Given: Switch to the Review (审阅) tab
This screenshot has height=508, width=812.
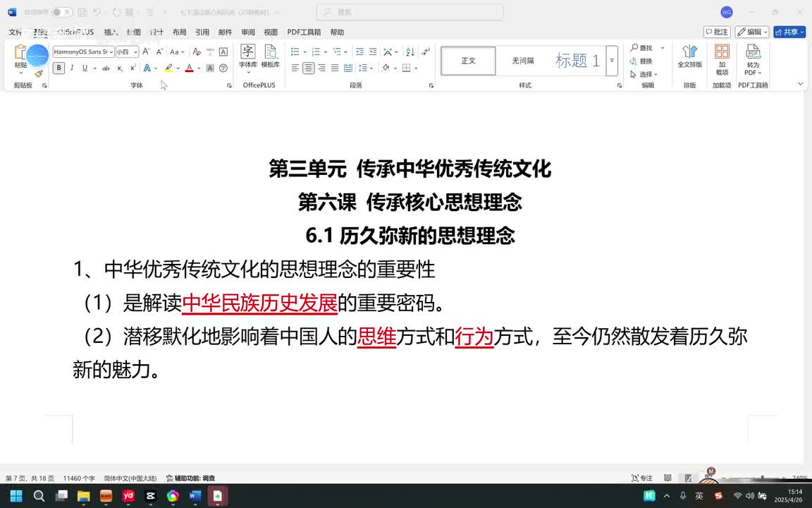Looking at the screenshot, I should point(248,32).
